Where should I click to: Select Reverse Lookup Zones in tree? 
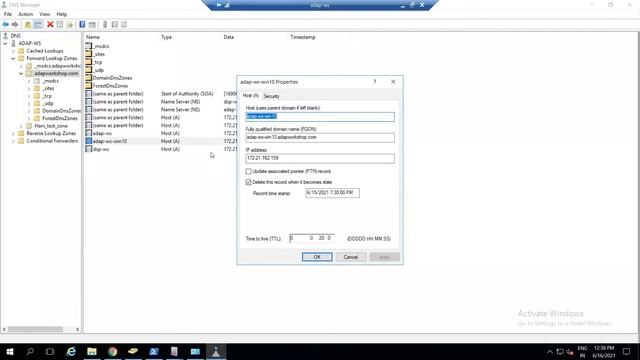click(51, 133)
